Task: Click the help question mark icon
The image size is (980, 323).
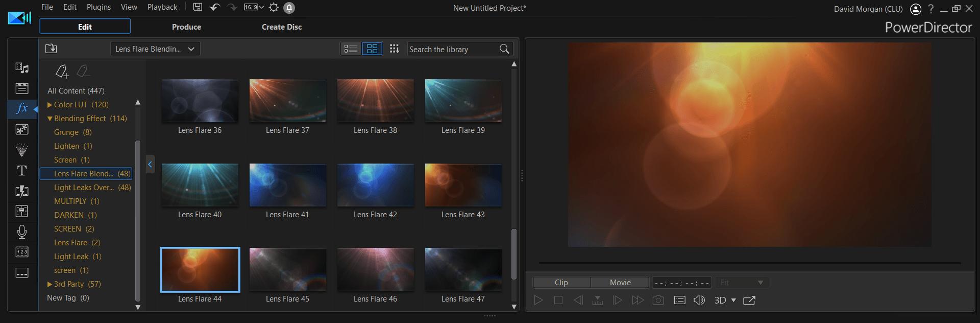Action: (931, 9)
